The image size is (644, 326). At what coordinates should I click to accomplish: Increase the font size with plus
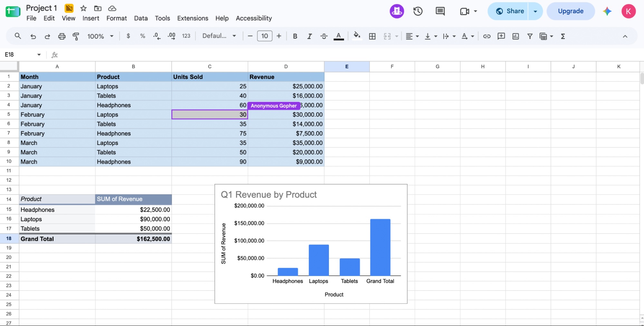(x=279, y=36)
